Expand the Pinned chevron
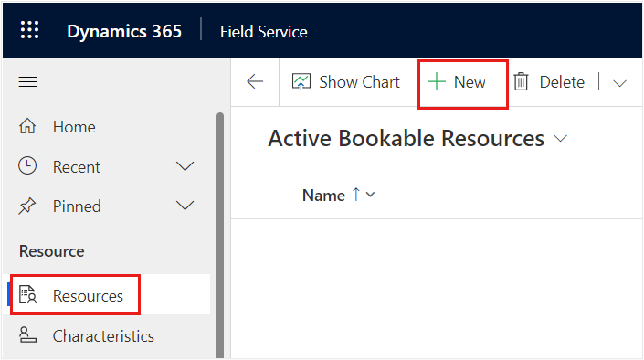 (x=185, y=206)
